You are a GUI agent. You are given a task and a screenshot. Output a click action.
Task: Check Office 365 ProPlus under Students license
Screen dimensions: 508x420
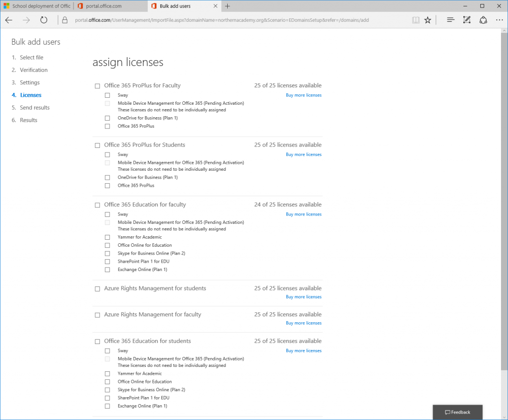pos(107,186)
